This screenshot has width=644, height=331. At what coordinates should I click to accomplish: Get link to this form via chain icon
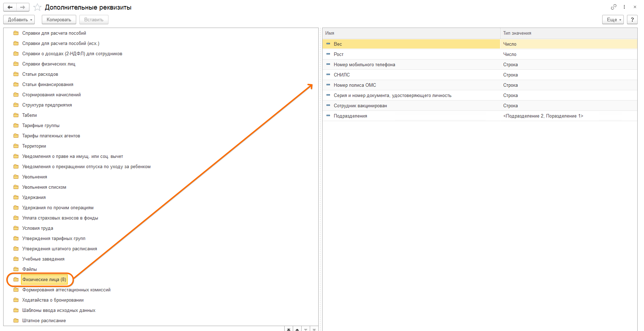click(x=614, y=7)
